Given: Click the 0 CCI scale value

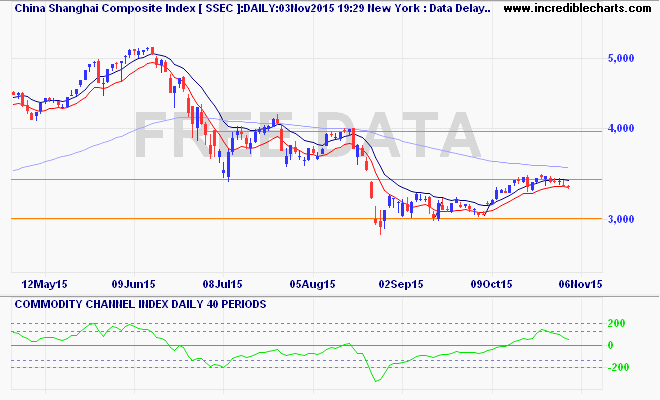Looking at the screenshot, I should 611,345.
